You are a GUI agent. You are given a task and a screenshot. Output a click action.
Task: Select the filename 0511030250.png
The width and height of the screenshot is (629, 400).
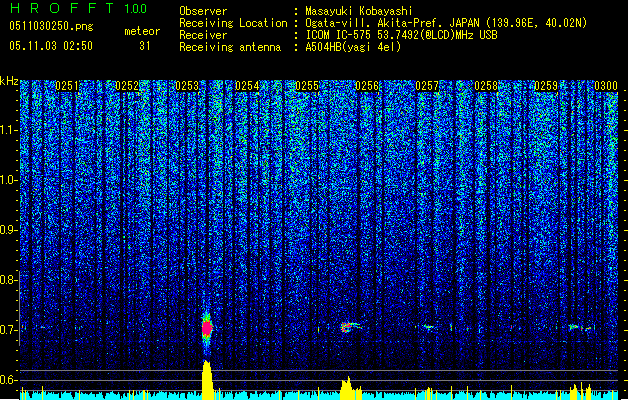click(51, 26)
